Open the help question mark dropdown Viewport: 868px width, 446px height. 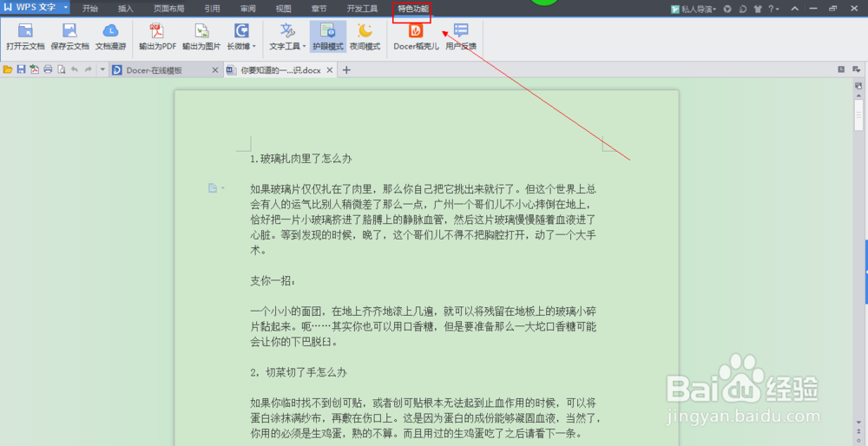coord(773,9)
